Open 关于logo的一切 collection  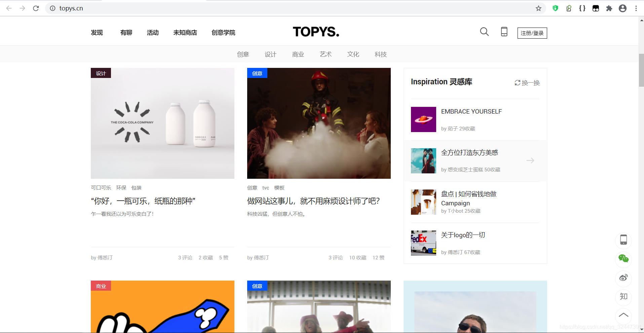[x=463, y=235]
